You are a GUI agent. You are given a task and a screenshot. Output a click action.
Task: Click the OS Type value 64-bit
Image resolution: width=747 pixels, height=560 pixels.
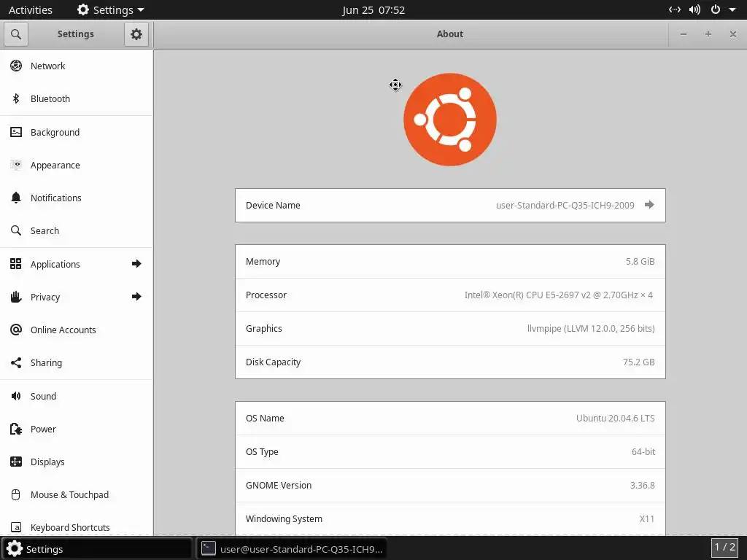pyautogui.click(x=643, y=451)
